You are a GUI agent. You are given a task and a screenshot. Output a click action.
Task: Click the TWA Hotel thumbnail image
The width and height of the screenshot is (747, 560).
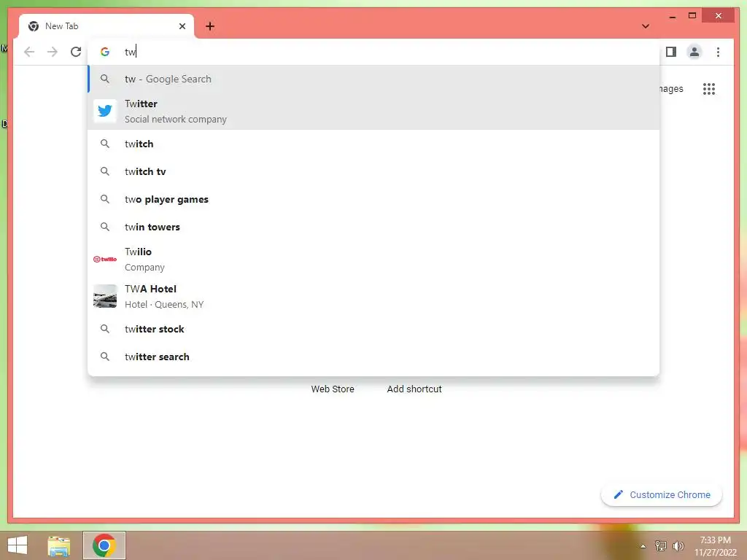pos(105,296)
